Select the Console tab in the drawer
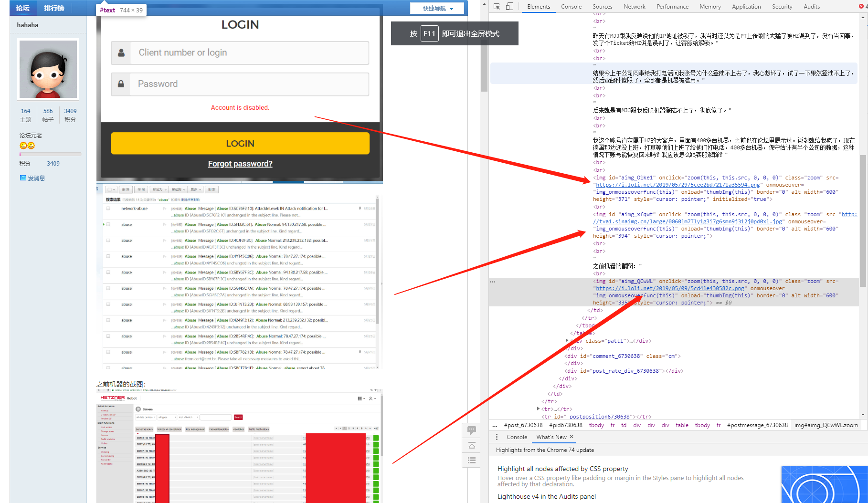 (517, 437)
